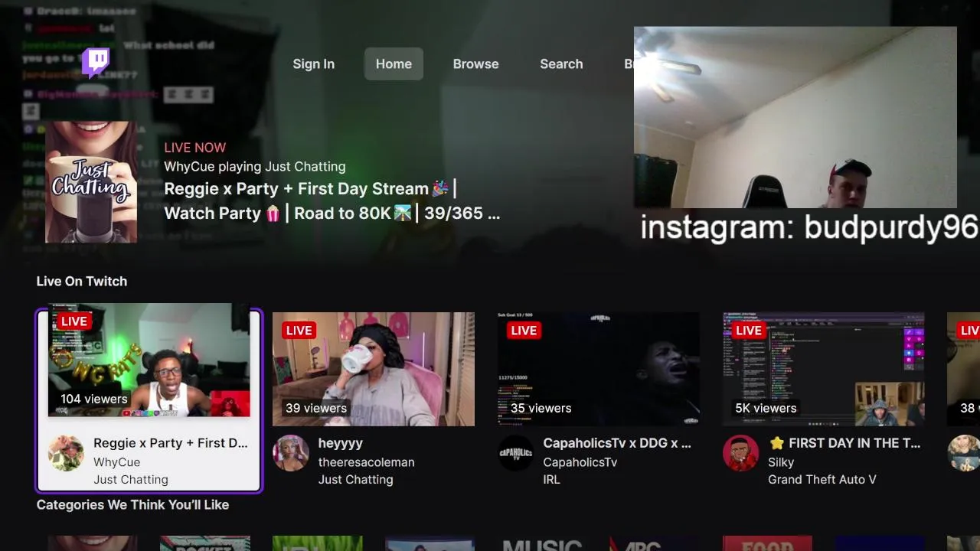Click the Twitch logo icon
This screenshot has height=551, width=980.
pos(96,63)
